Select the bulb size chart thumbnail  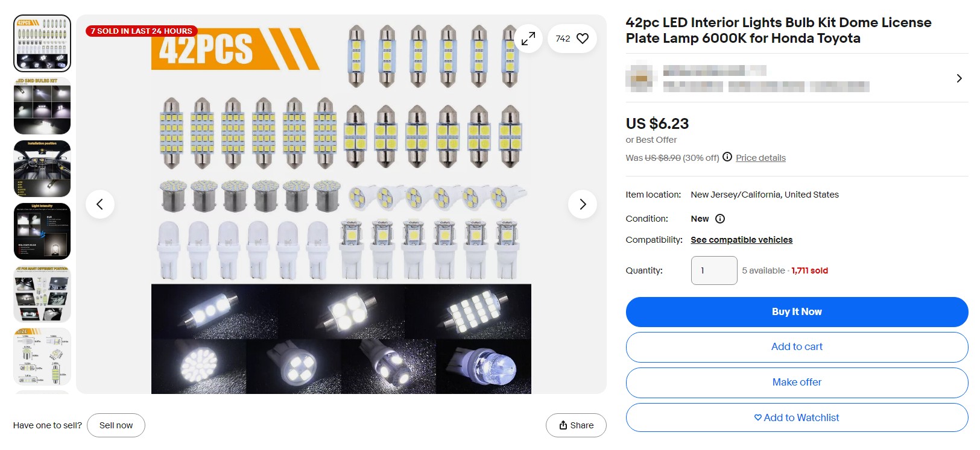[42, 356]
